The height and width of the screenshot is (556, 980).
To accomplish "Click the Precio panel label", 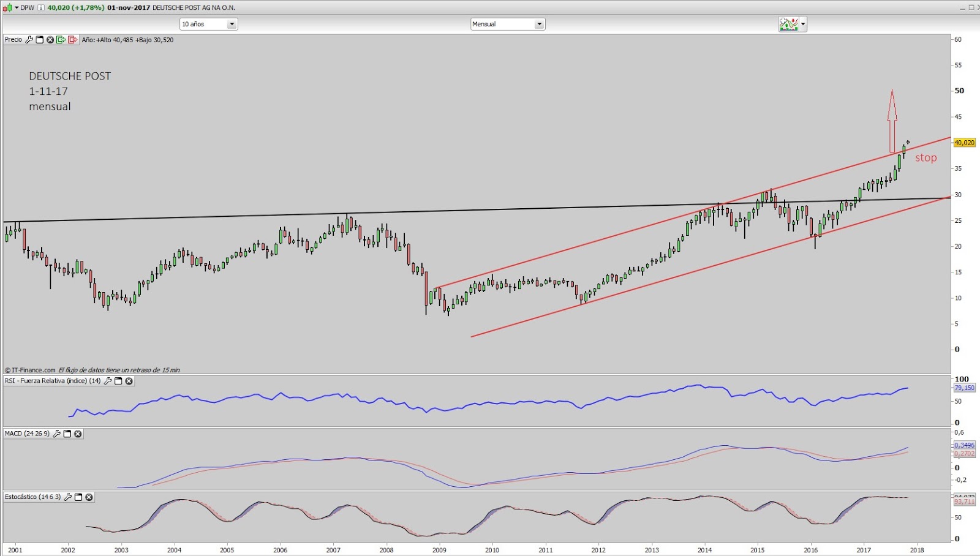I will click(x=13, y=40).
